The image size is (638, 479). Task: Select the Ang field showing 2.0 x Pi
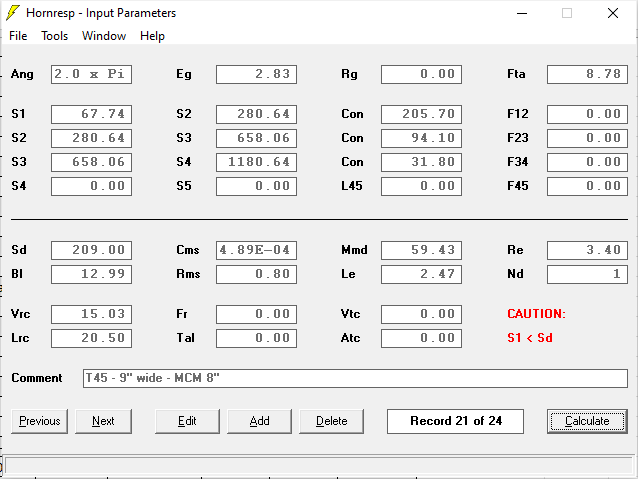(x=91, y=74)
